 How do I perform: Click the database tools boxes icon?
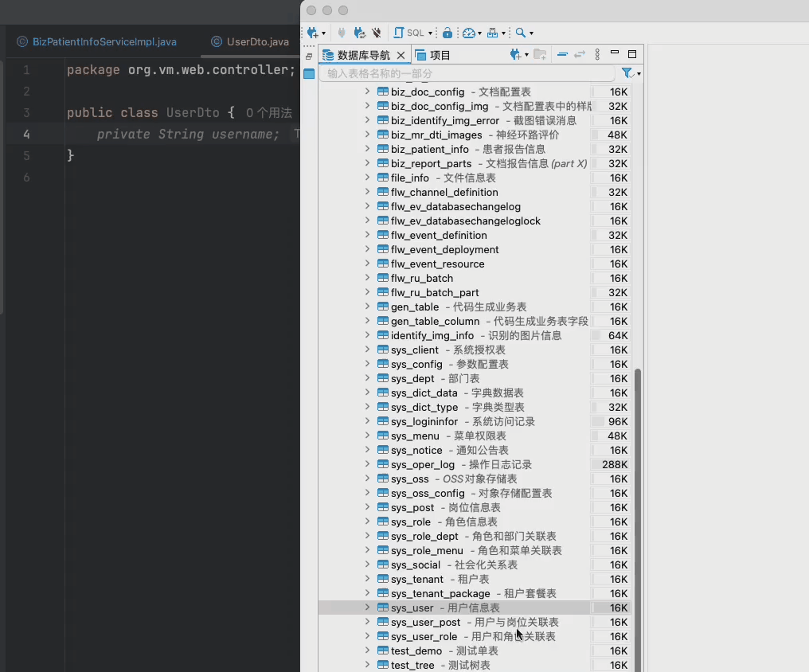tap(493, 33)
